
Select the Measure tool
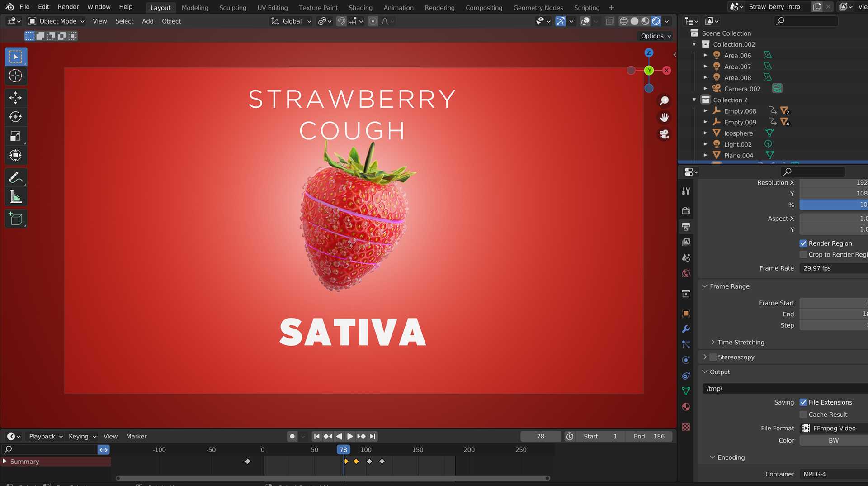coord(16,197)
